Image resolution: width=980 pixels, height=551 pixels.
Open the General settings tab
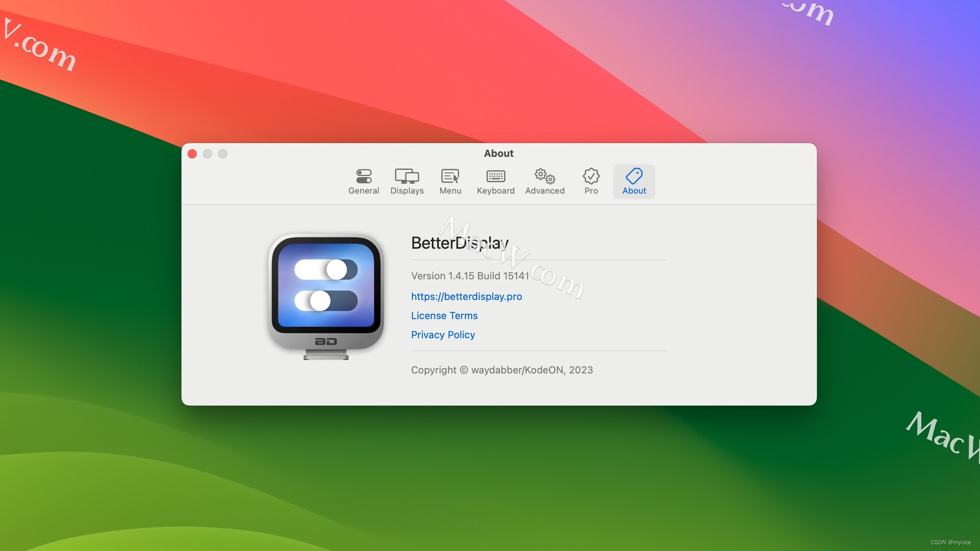pos(363,182)
